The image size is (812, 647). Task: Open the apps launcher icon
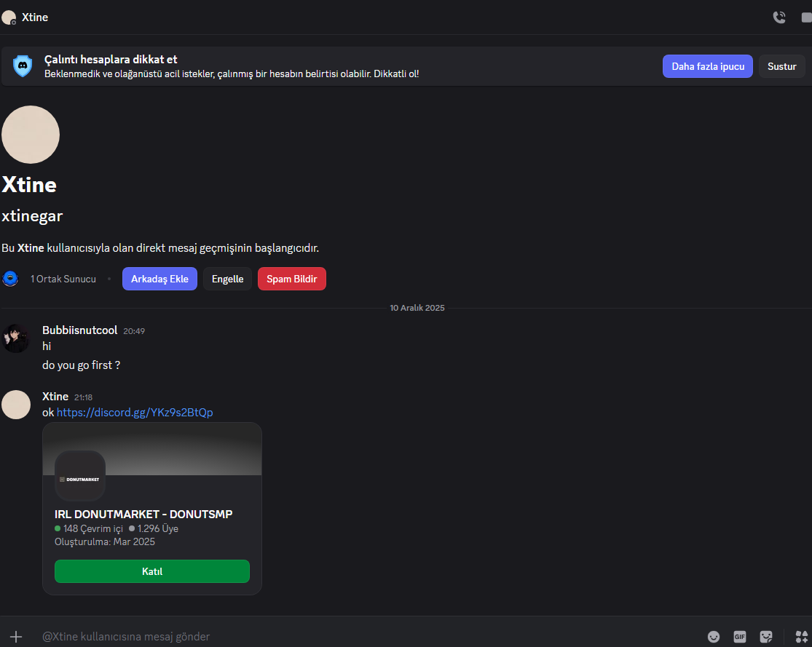coord(802,637)
